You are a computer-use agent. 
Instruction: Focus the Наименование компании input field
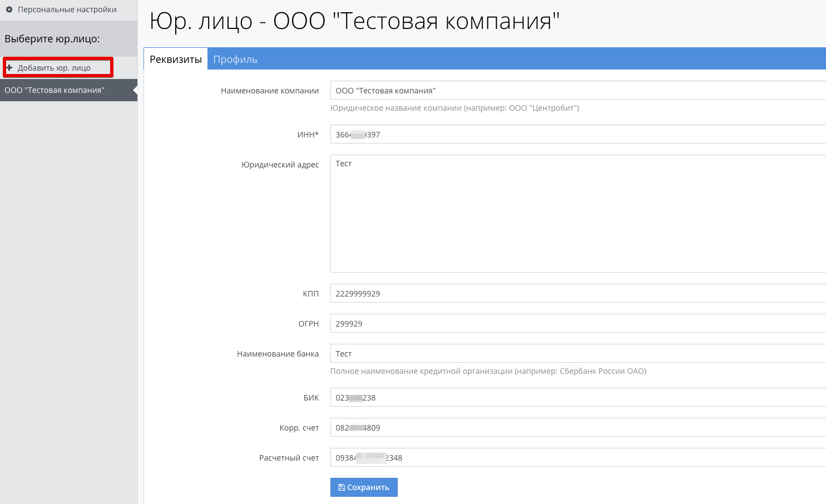[578, 91]
